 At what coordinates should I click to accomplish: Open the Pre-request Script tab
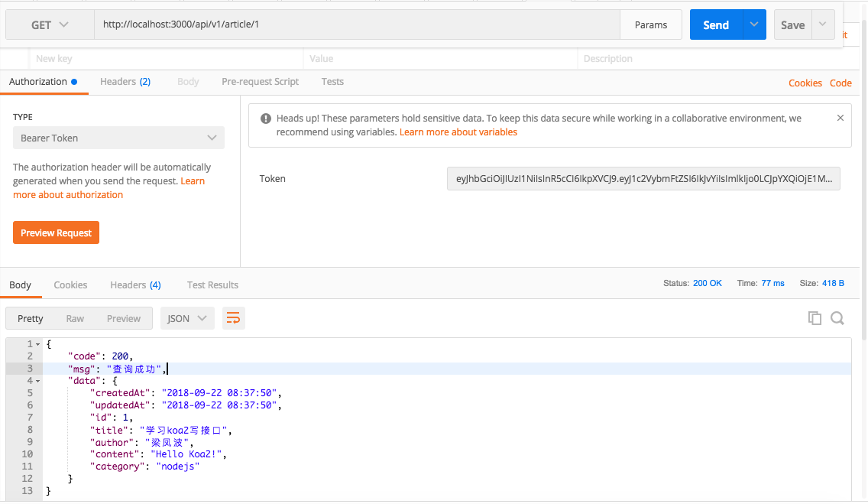click(x=260, y=82)
